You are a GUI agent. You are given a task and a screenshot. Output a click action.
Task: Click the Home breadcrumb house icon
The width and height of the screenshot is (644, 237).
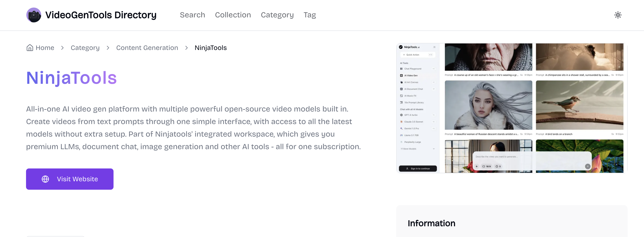coord(30,48)
